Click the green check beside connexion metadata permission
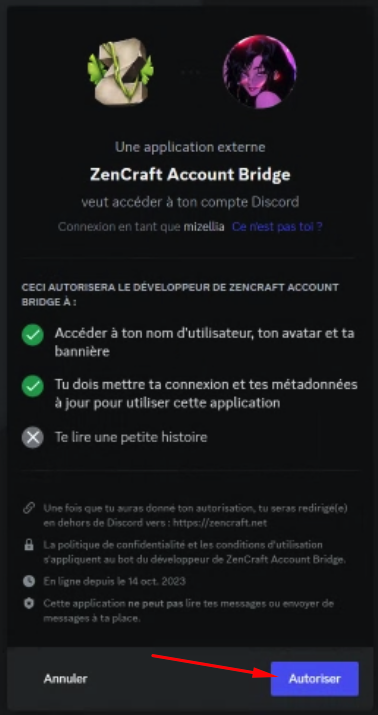This screenshot has height=715, width=378. (x=33, y=387)
